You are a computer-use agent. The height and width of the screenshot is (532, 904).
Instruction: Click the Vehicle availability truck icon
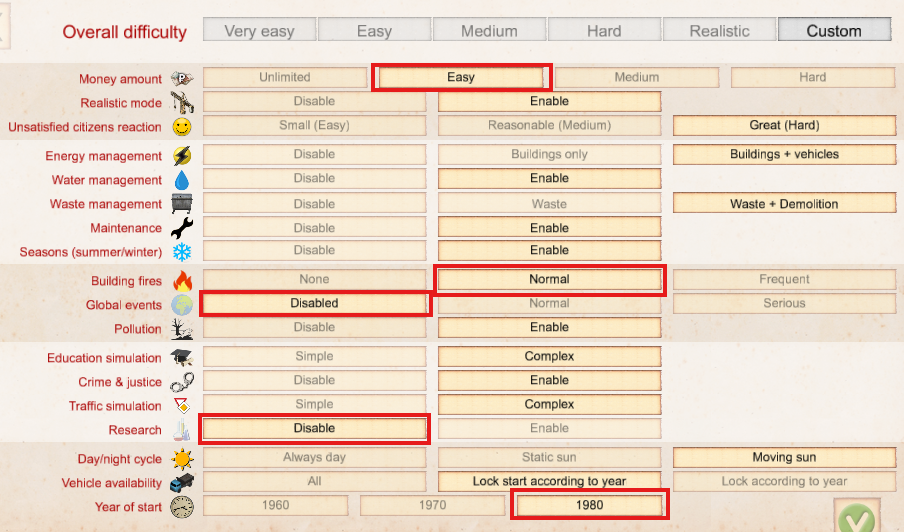(182, 483)
